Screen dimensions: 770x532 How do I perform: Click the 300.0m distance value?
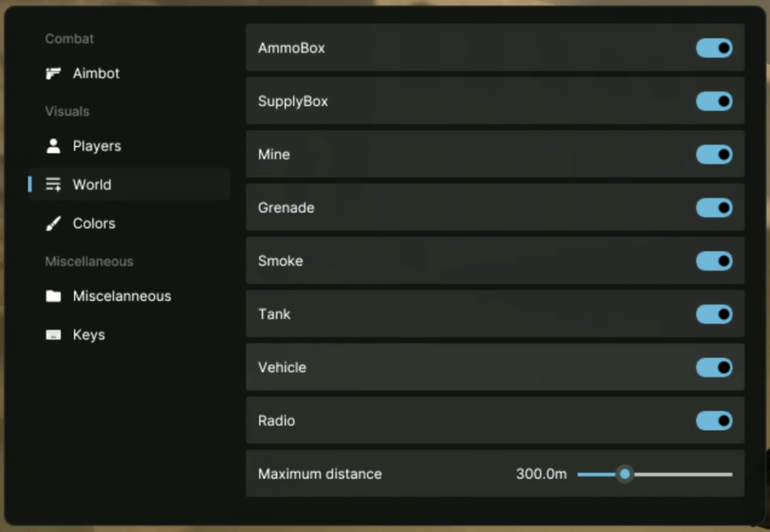pyautogui.click(x=541, y=474)
